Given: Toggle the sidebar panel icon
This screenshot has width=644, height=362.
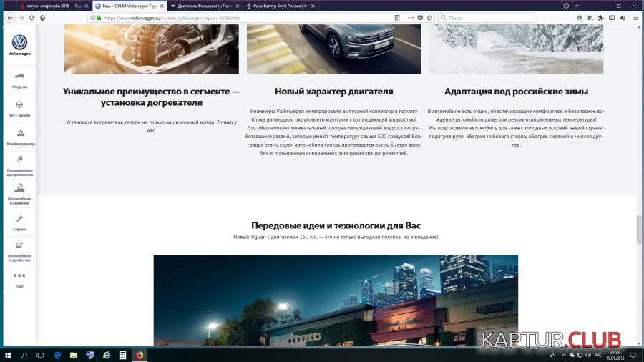Looking at the screenshot, I should 612,18.
